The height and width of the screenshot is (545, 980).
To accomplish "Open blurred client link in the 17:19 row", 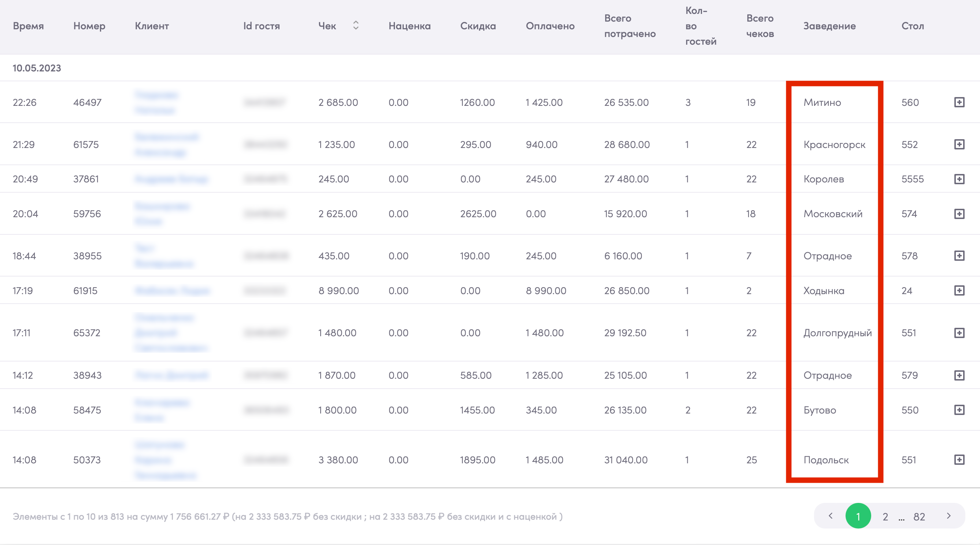I will pyautogui.click(x=172, y=290).
